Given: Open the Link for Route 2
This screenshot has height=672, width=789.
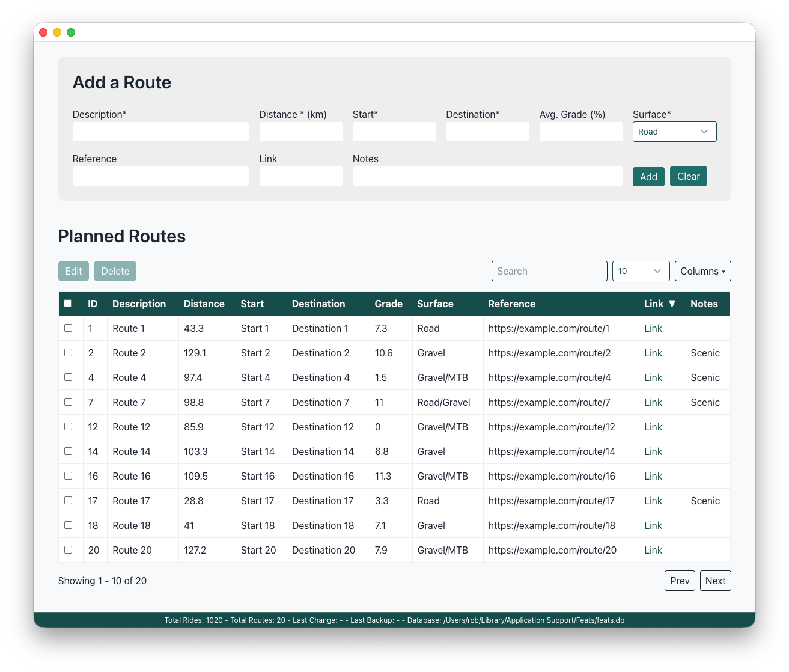Looking at the screenshot, I should 653,353.
